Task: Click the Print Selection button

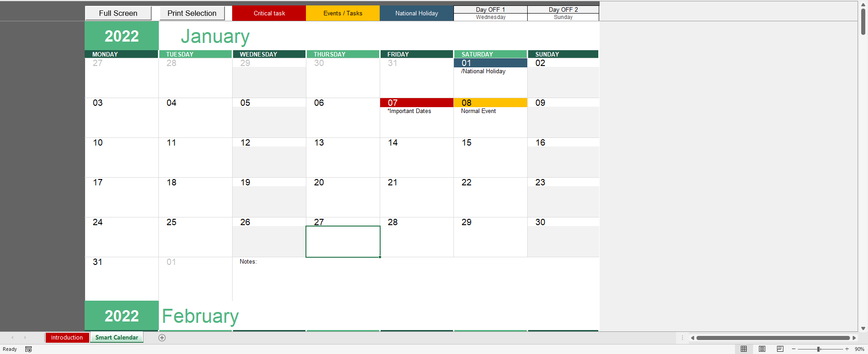Action: (192, 13)
